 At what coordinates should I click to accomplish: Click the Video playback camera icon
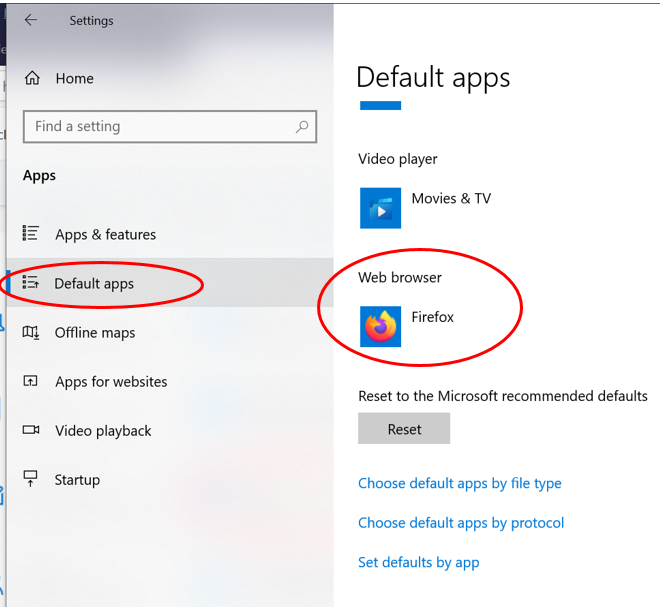31,430
